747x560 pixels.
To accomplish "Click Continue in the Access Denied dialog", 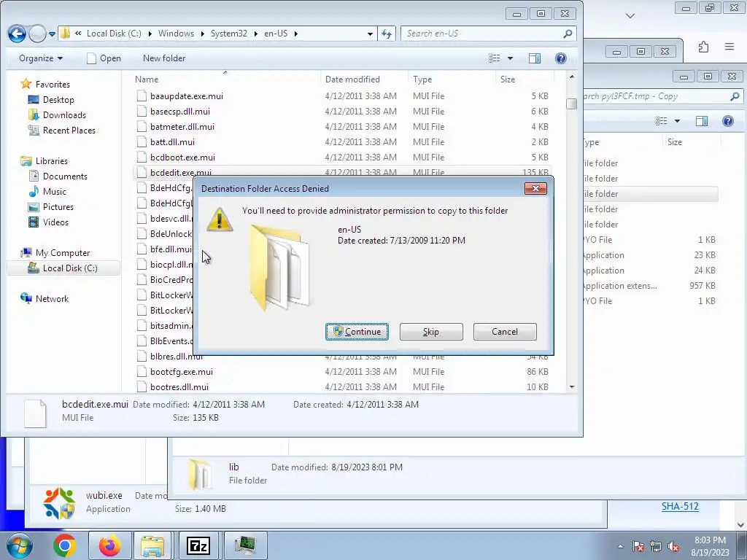I will 357,332.
